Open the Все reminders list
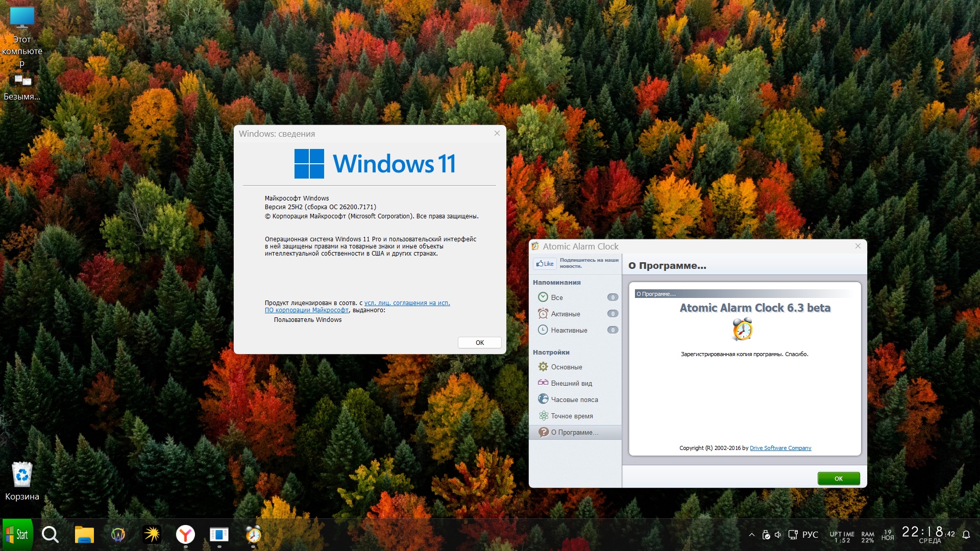Image resolution: width=980 pixels, height=551 pixels. (556, 297)
